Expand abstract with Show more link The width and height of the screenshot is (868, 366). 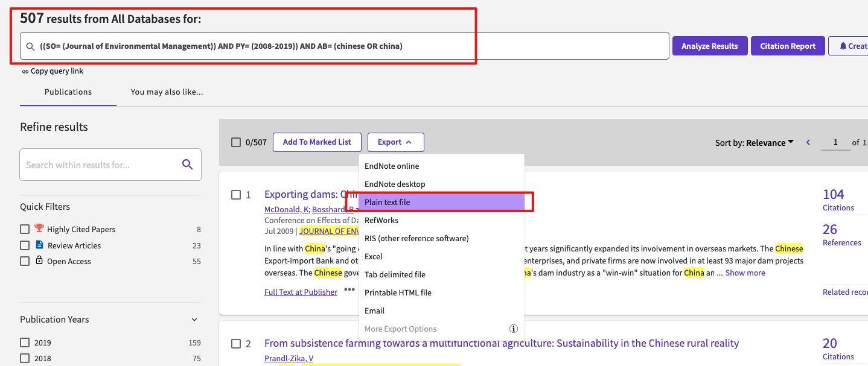click(745, 273)
